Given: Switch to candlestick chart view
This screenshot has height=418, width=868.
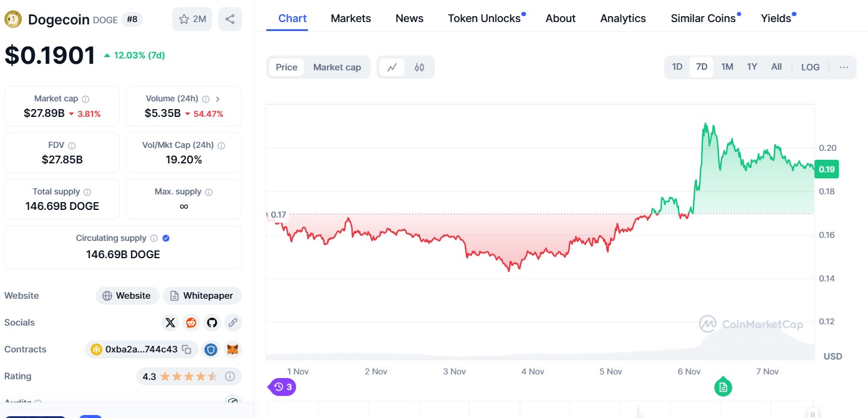Looking at the screenshot, I should click(419, 67).
